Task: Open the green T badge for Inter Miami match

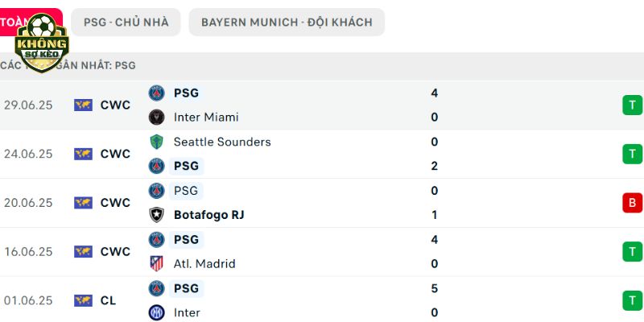Action: tap(633, 105)
